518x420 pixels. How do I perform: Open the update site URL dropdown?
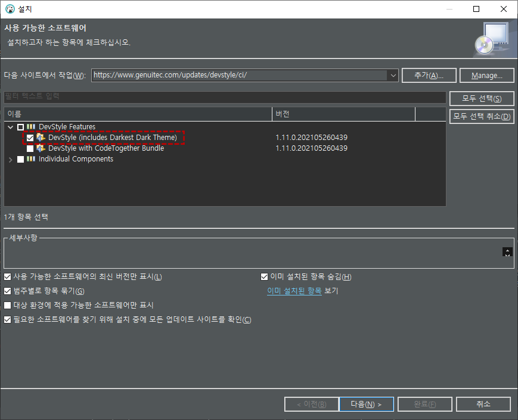click(392, 75)
